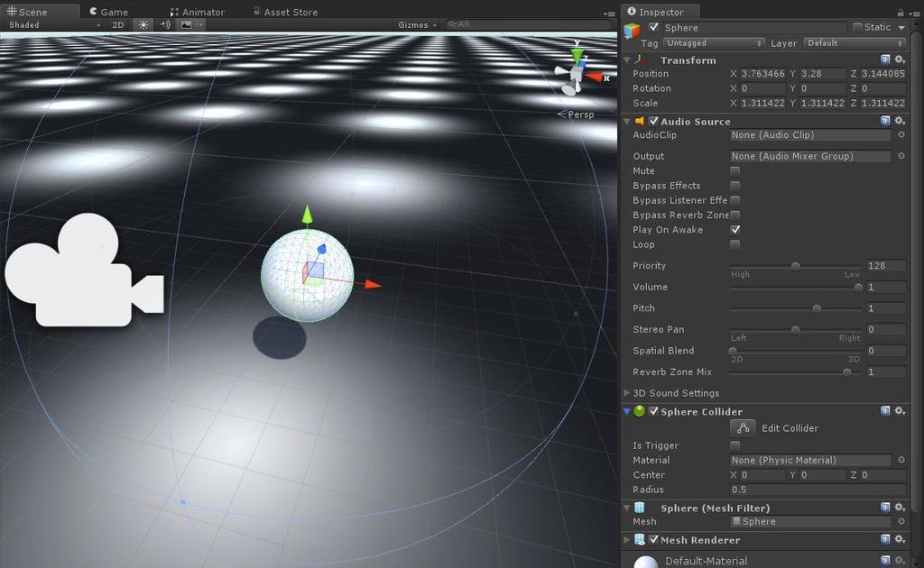Click the Position X value field

tap(763, 74)
